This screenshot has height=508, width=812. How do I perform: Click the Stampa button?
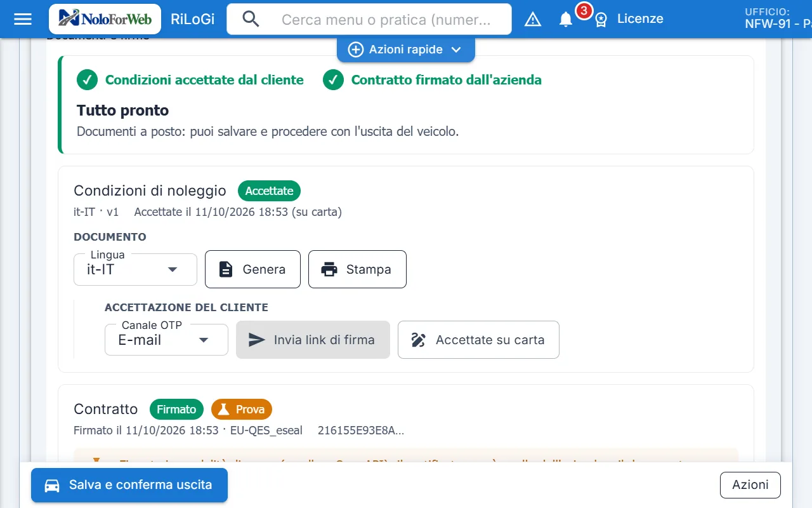point(357,269)
